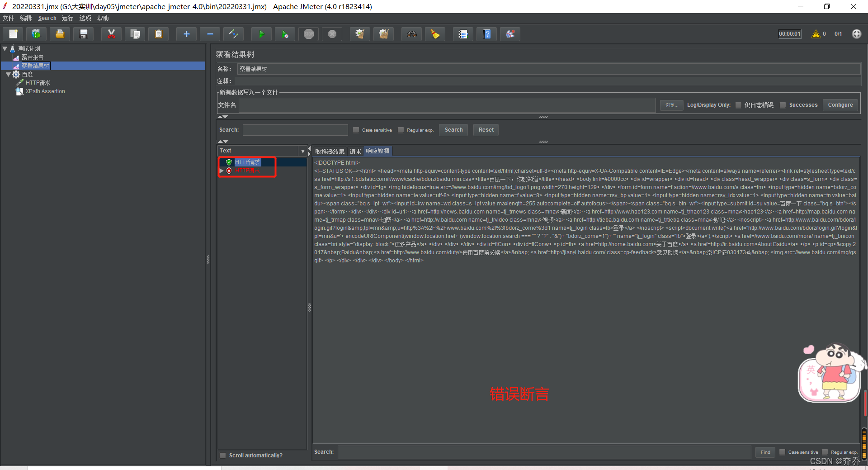Open the 文件 menu
The image size is (868, 470).
(9, 18)
